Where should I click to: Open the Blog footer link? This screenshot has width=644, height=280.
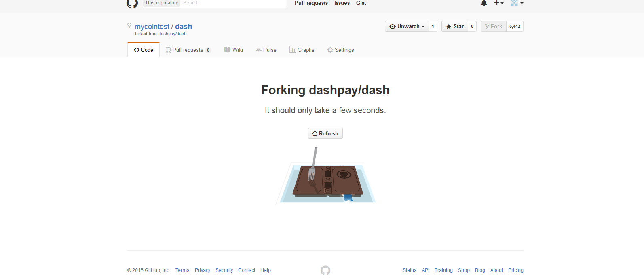coord(480,270)
